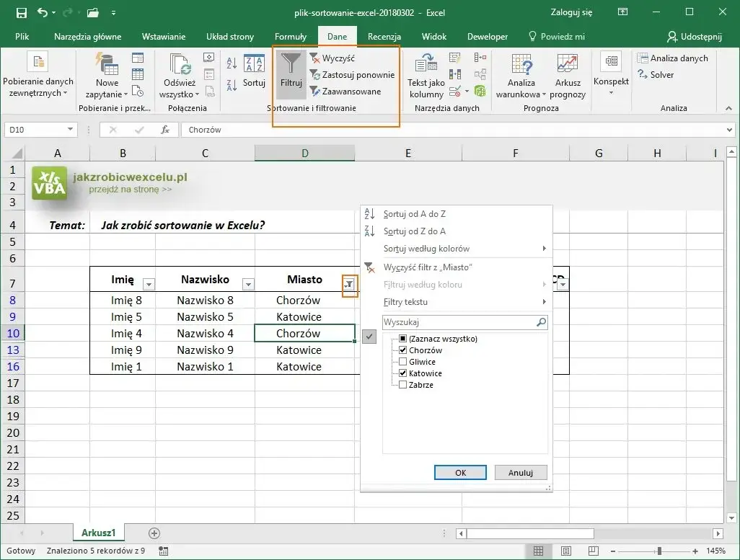The image size is (740, 560).
Task: Click the Save icon in title bar
Action: (21, 13)
